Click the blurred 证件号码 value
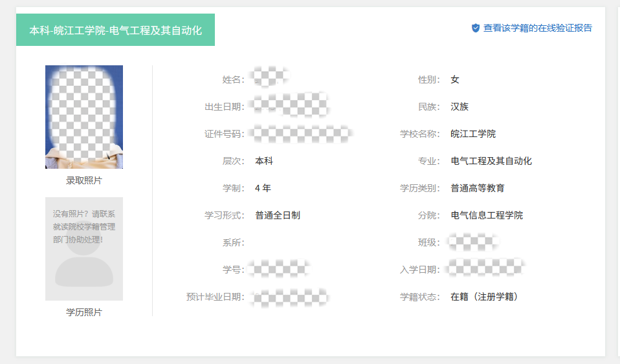 coord(302,133)
